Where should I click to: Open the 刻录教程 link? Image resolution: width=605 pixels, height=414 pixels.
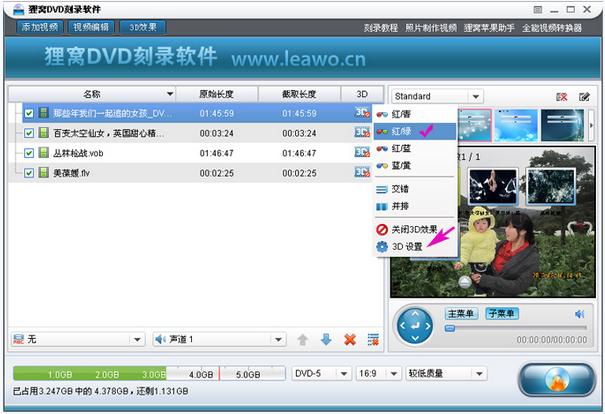click(x=380, y=28)
